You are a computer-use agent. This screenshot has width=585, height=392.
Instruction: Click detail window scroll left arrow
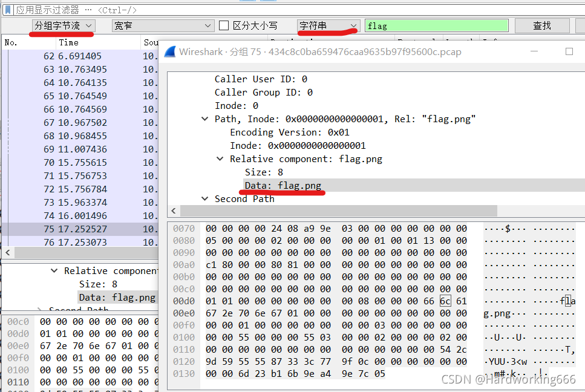[174, 211]
